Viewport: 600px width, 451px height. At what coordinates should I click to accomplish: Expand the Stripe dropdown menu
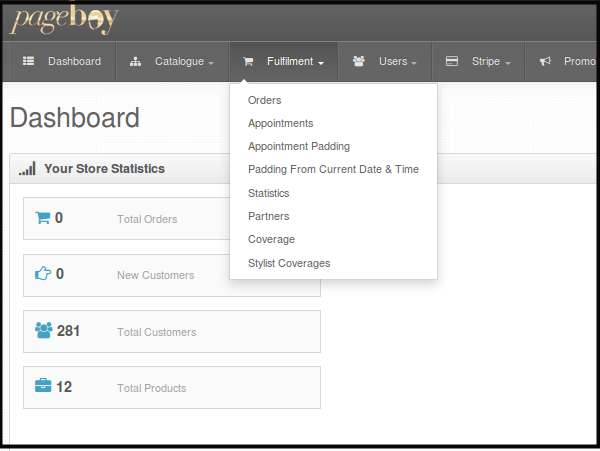tap(479, 62)
